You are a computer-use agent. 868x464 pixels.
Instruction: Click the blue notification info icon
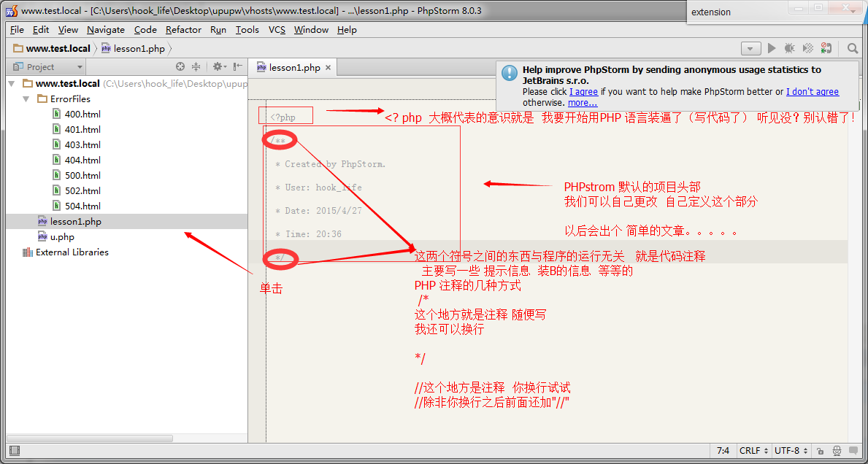510,72
